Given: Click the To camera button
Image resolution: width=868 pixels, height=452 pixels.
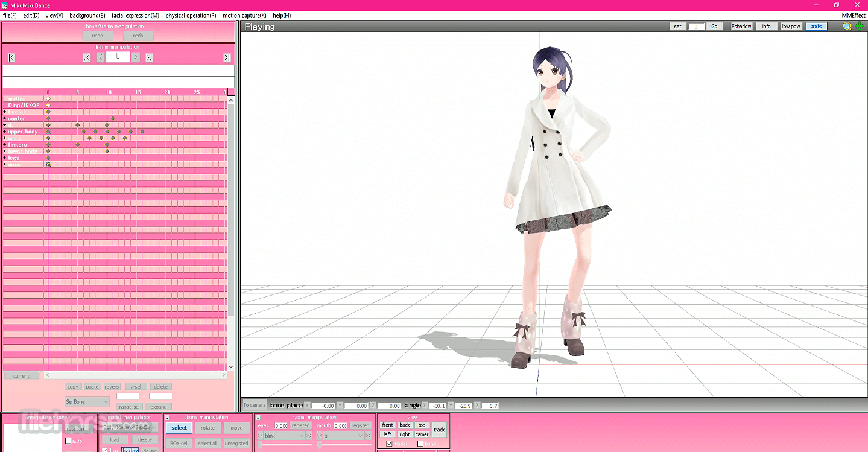Looking at the screenshot, I should (x=254, y=405).
